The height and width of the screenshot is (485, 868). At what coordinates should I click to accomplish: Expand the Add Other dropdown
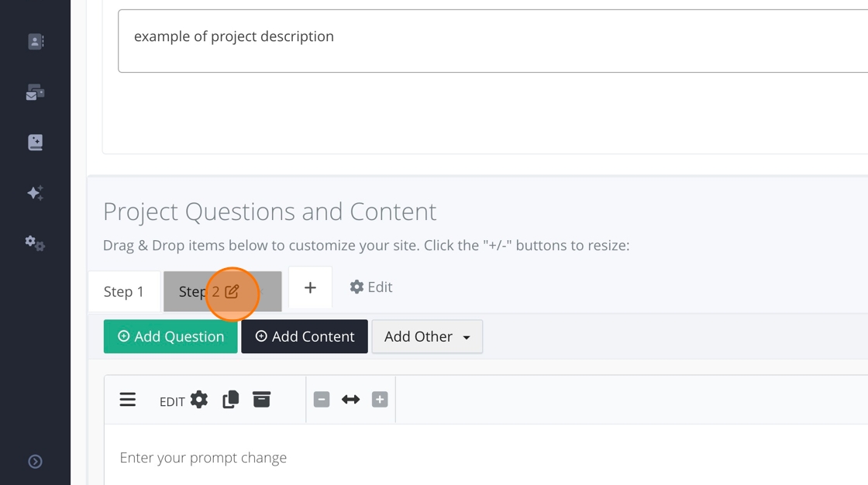click(x=427, y=337)
